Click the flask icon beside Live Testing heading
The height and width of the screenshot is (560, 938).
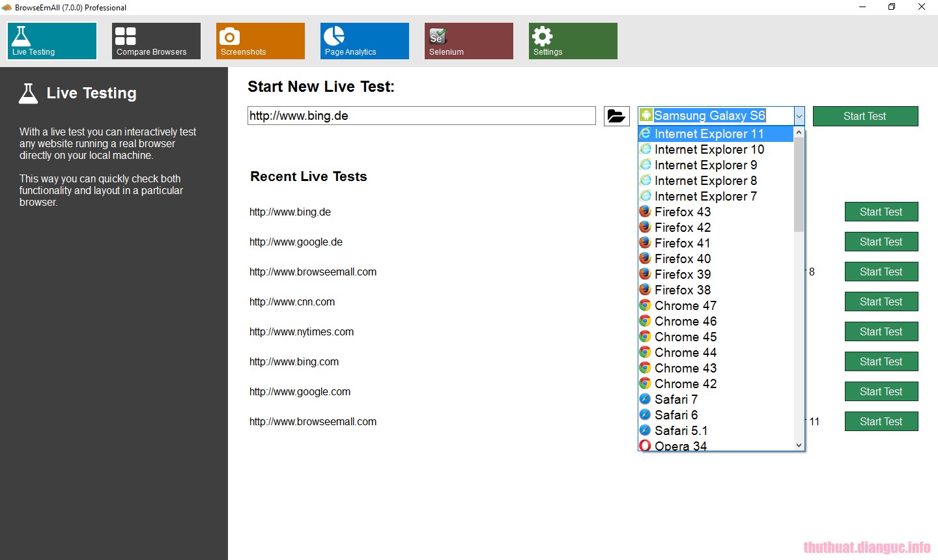[x=28, y=93]
